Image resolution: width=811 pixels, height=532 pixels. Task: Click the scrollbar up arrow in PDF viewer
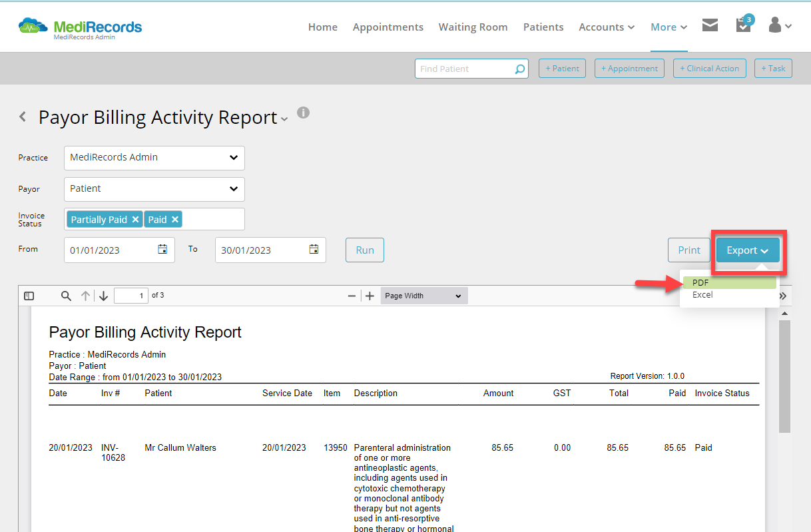[784, 313]
